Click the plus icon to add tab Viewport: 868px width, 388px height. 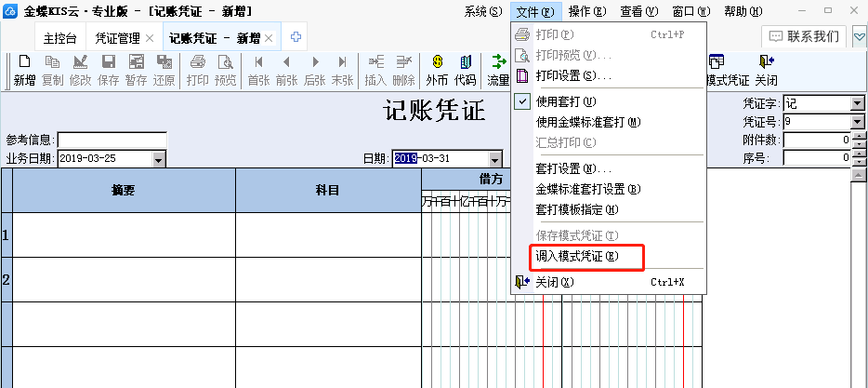pos(296,37)
